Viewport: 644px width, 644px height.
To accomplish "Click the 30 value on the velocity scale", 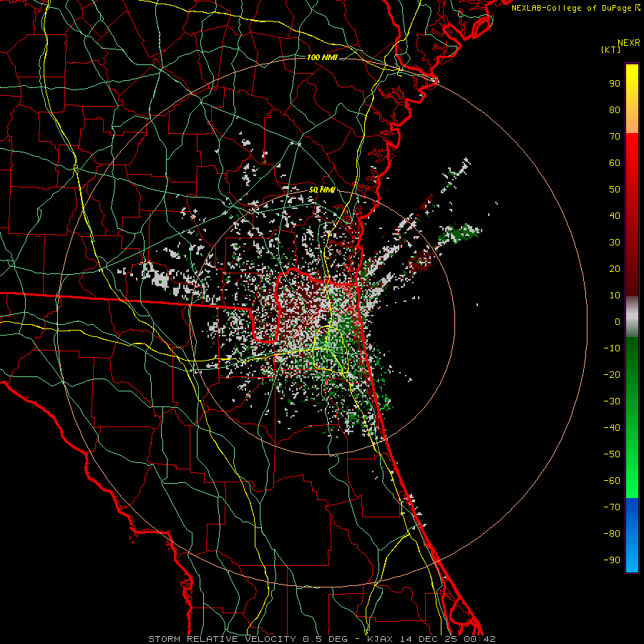I will [x=615, y=243].
